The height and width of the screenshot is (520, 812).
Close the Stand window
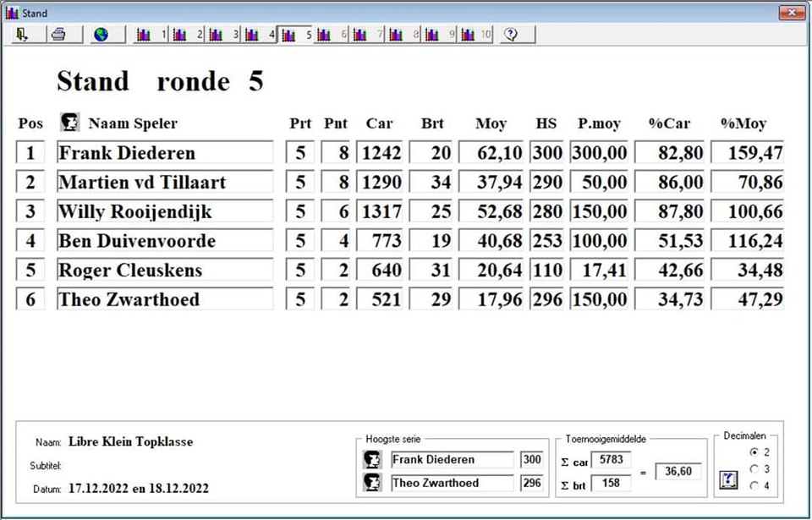(792, 13)
